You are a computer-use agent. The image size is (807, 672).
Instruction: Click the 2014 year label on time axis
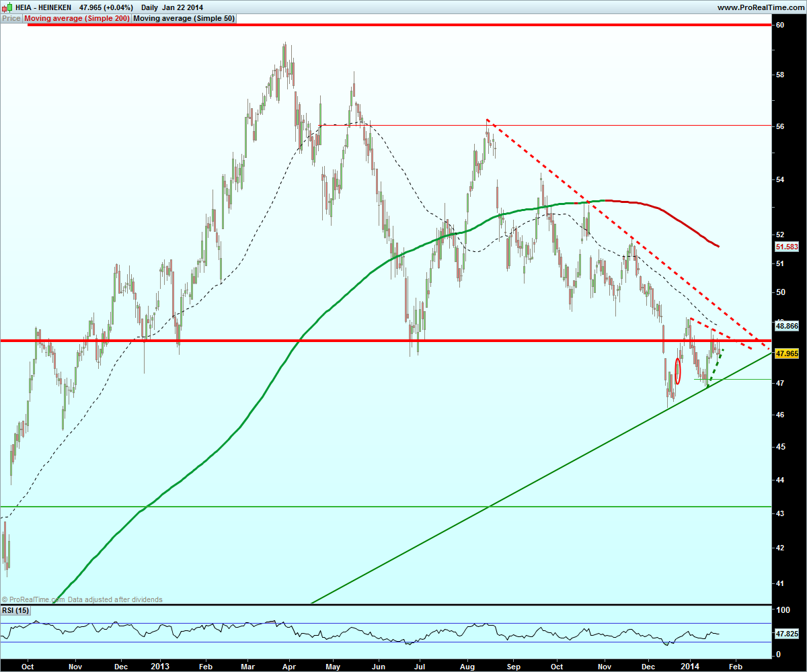(x=691, y=666)
